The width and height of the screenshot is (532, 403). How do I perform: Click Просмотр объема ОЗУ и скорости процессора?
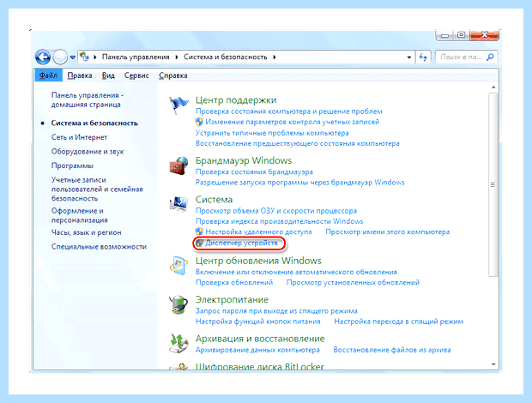point(276,211)
